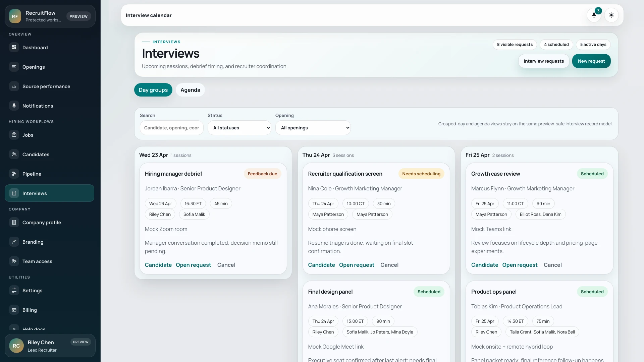Open the Status filter dropdown
The width and height of the screenshot is (644, 362).
point(239,128)
